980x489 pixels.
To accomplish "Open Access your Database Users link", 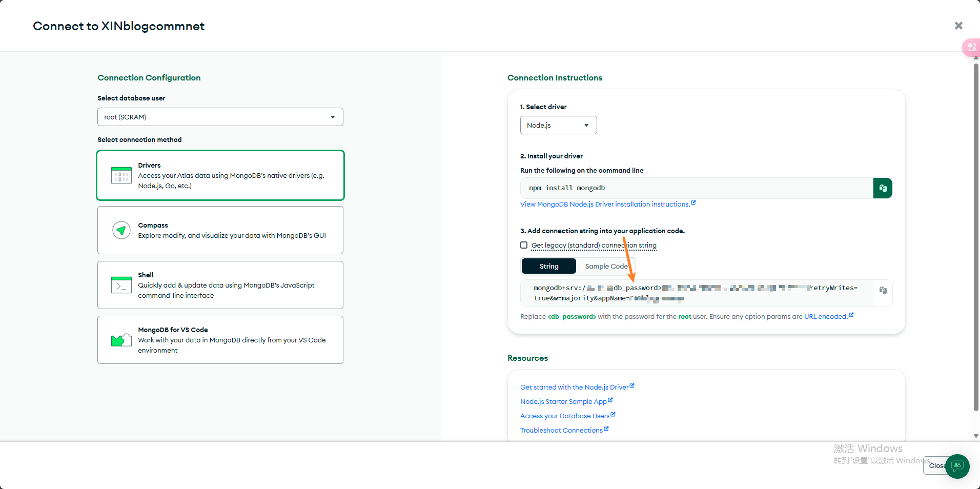I will [565, 416].
